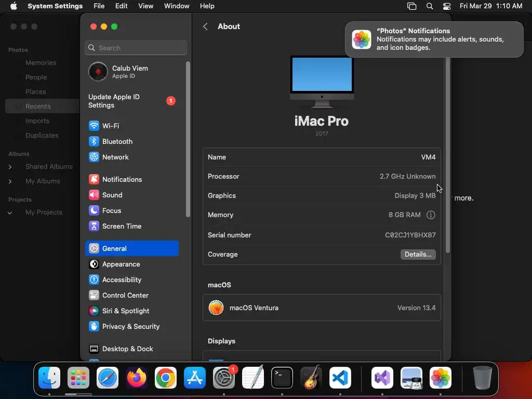Screen dimensions: 532x399
Task: Open Appearance settings pane
Action: (131, 264)
